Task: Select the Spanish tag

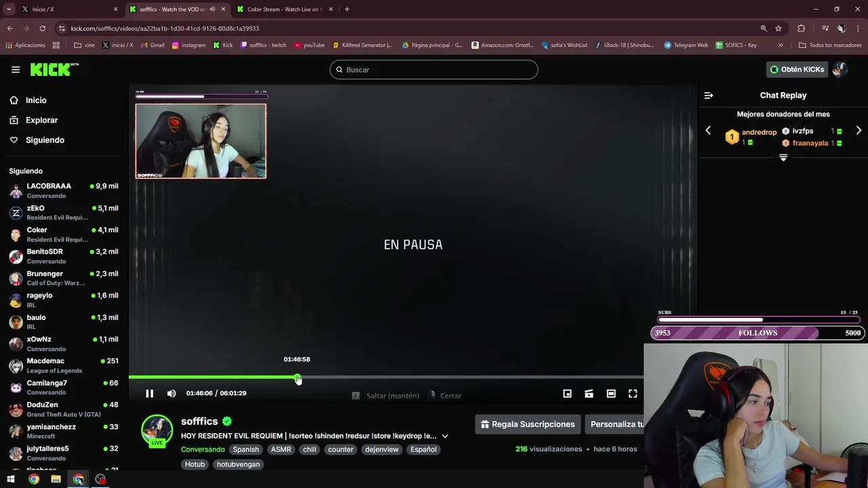Action: point(245,449)
